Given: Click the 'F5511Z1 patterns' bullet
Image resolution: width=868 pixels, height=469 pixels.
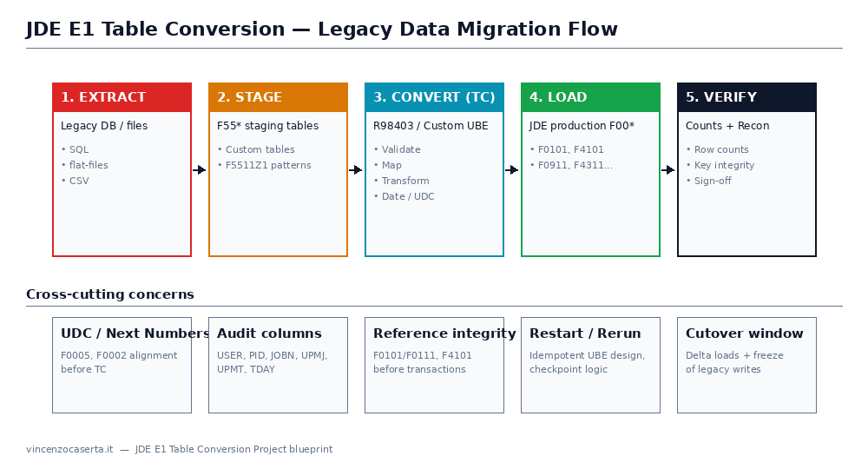Looking at the screenshot, I should pyautogui.click(x=264, y=165).
